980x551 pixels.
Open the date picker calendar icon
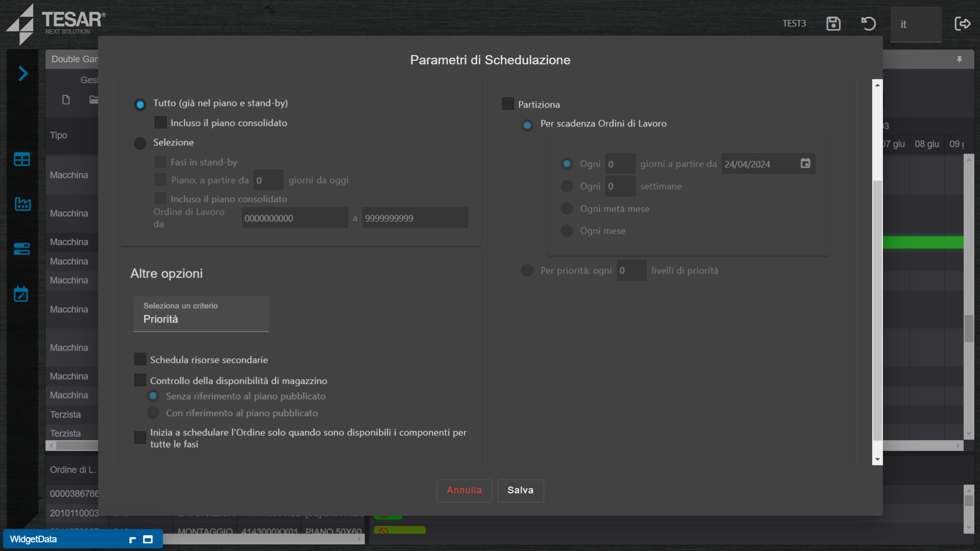(x=805, y=163)
